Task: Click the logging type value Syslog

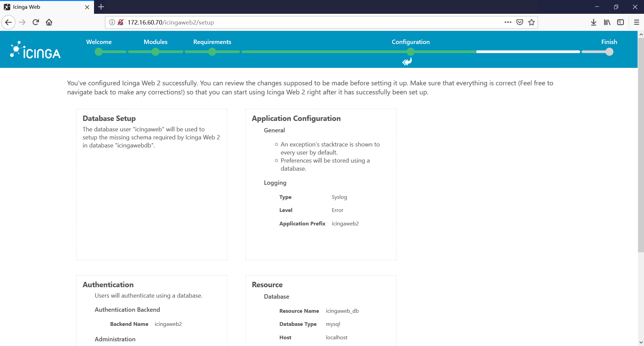Action: [339, 197]
